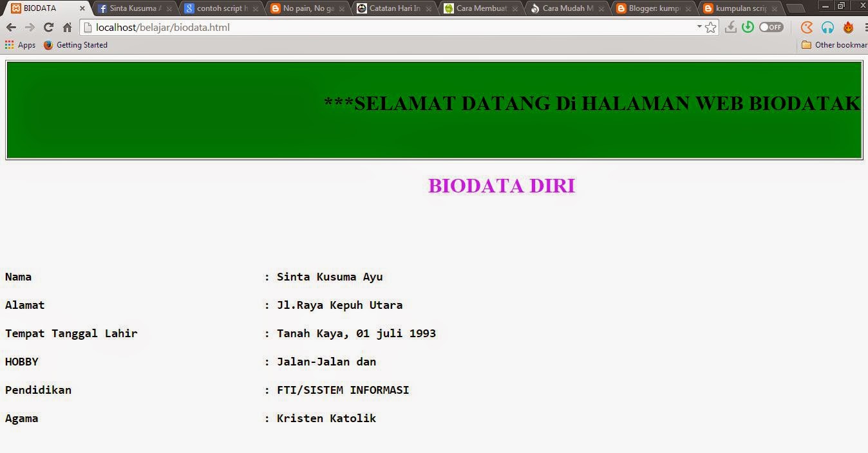Click the blue headphones extension icon
This screenshot has width=868, height=453.
coord(827,28)
